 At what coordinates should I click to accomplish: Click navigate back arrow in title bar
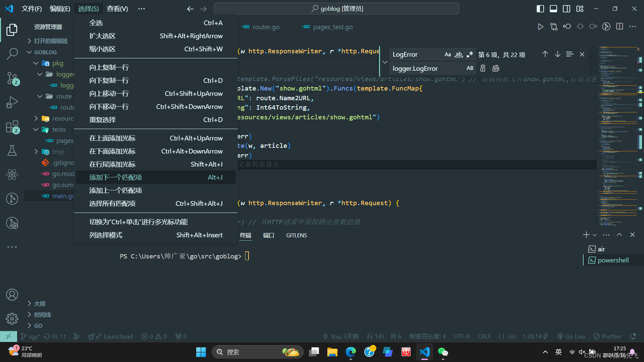190,9
